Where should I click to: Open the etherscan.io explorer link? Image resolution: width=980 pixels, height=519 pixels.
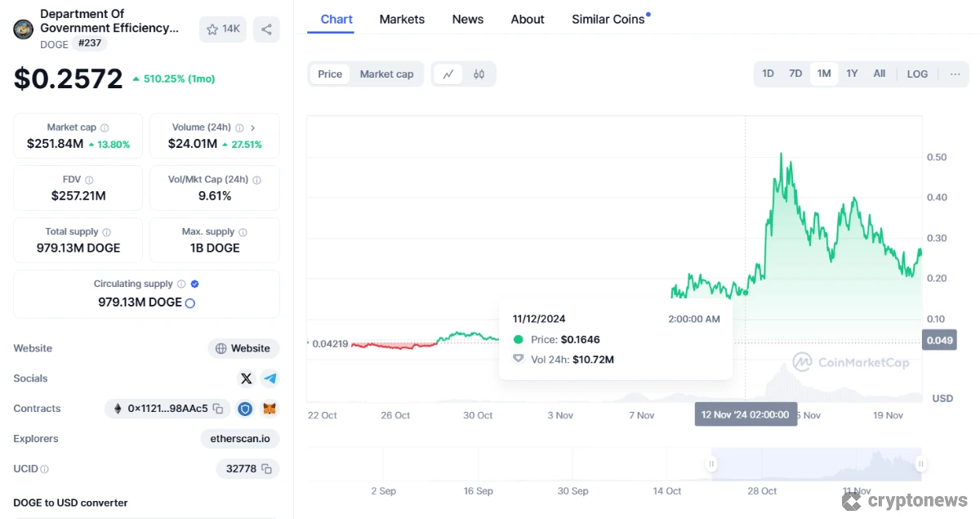[x=239, y=439]
